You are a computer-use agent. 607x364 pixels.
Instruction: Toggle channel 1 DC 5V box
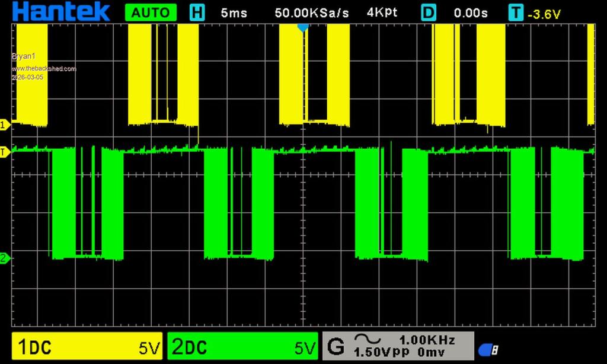pos(88,347)
